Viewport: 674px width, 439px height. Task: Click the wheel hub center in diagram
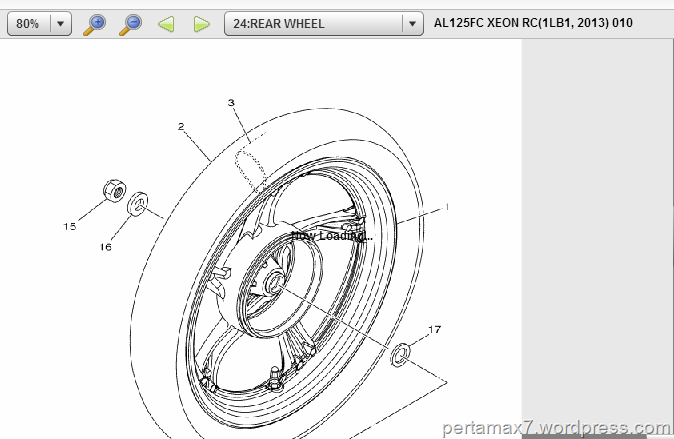[273, 285]
